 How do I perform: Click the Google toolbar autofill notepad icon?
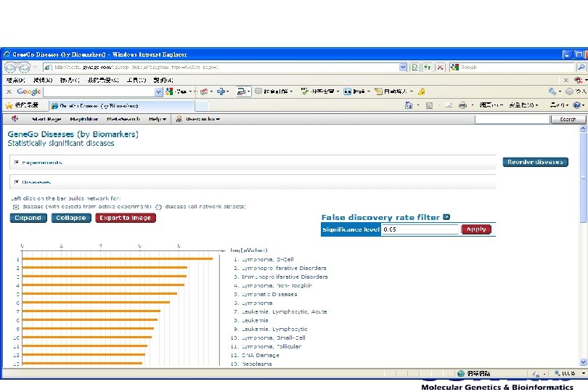[378, 91]
